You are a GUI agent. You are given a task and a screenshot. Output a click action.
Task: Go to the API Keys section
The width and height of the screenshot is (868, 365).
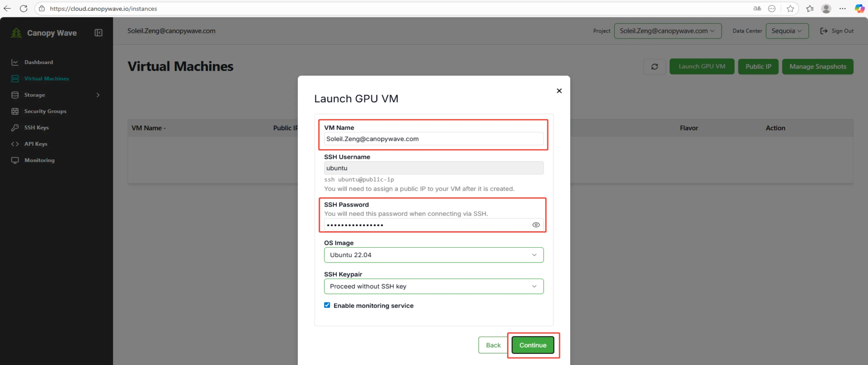(x=36, y=144)
